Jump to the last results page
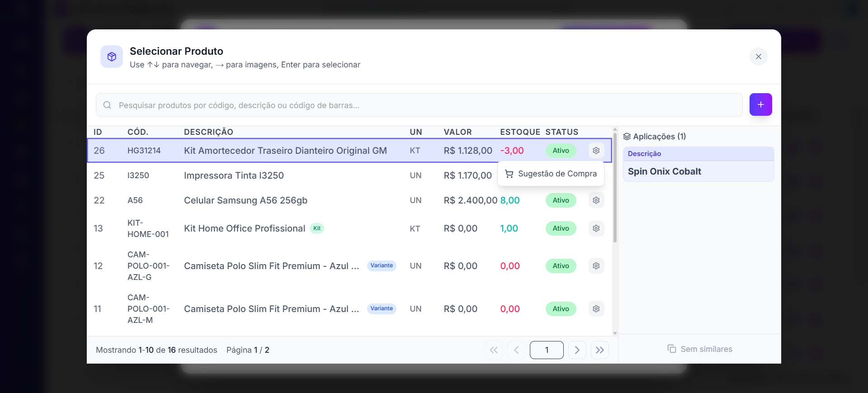This screenshot has width=868, height=393. pyautogui.click(x=599, y=350)
